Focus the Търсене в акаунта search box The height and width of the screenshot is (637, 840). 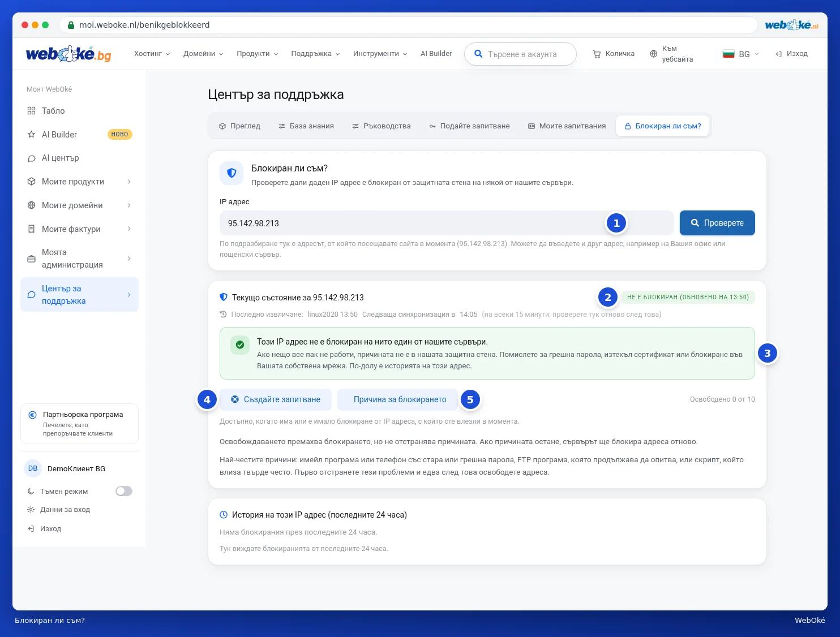point(520,54)
